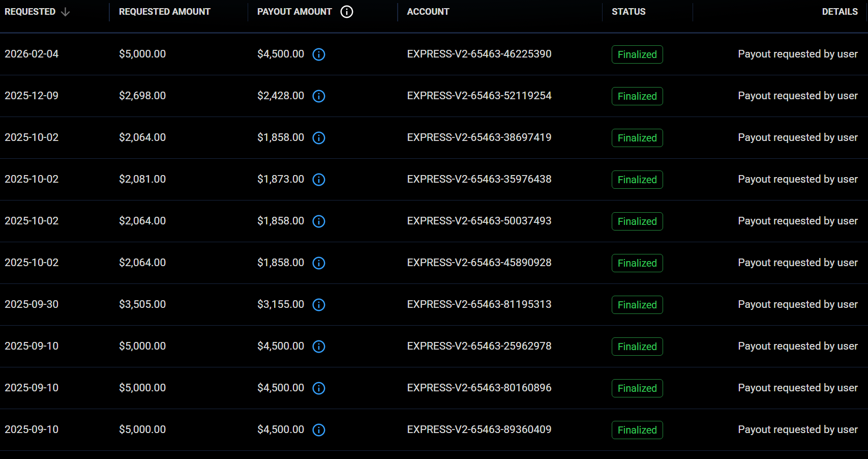The image size is (868, 459).
Task: Click details text in the 2025-12-09 row
Action: click(798, 96)
